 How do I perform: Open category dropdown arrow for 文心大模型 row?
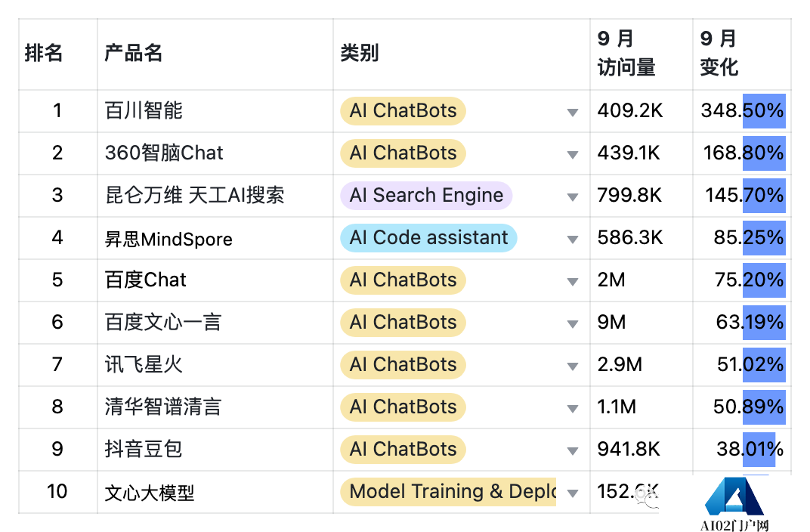coord(573,493)
